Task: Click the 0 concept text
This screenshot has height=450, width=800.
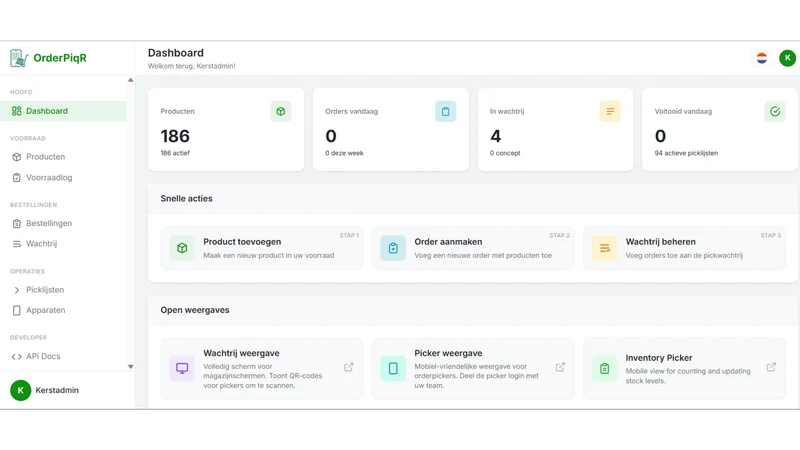Action: 505,153
